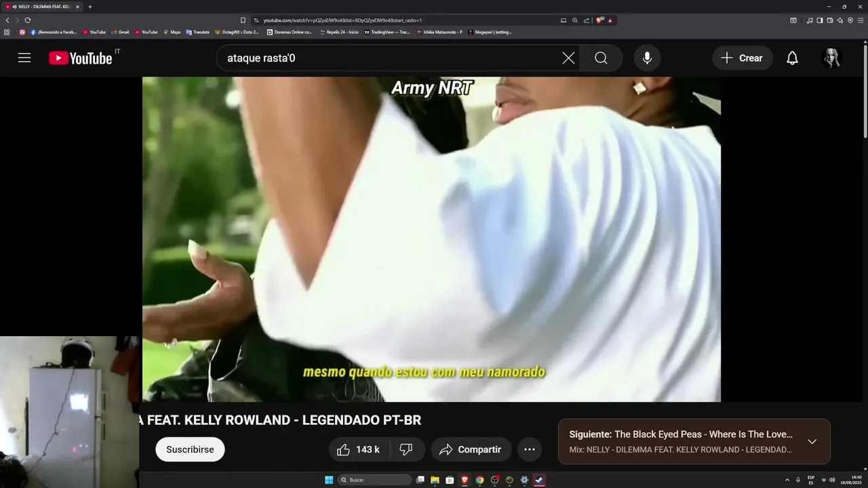The image size is (868, 488).
Task: Open the DotagiftX bookmark
Action: pos(237,32)
